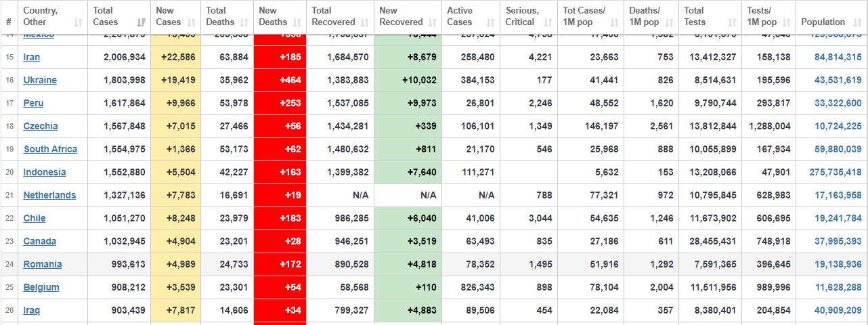The width and height of the screenshot is (868, 325).
Task: Open the Romania country link
Action: click(43, 264)
